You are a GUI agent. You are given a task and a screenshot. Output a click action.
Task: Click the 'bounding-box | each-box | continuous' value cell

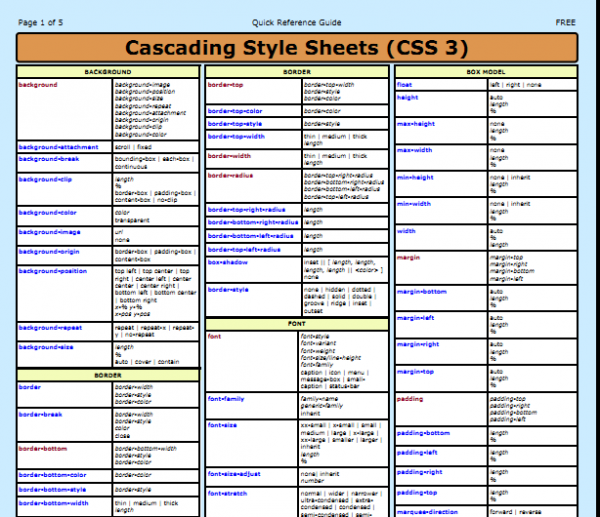tap(156, 163)
